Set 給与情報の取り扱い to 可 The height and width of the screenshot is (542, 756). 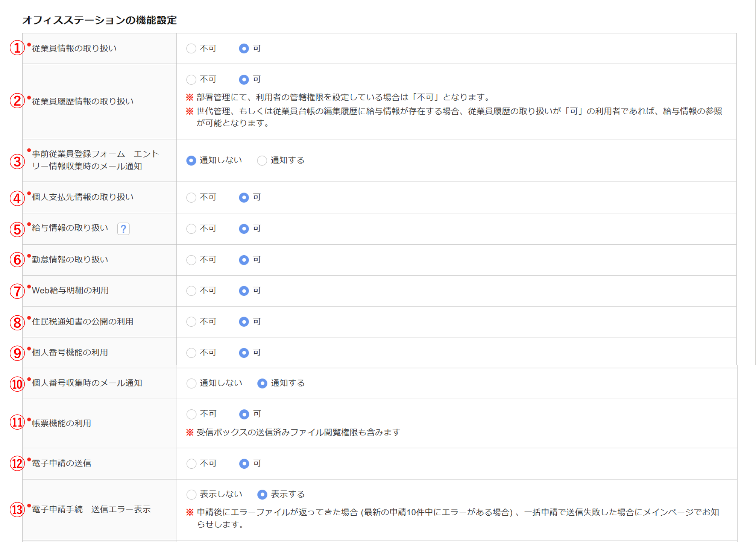point(244,229)
